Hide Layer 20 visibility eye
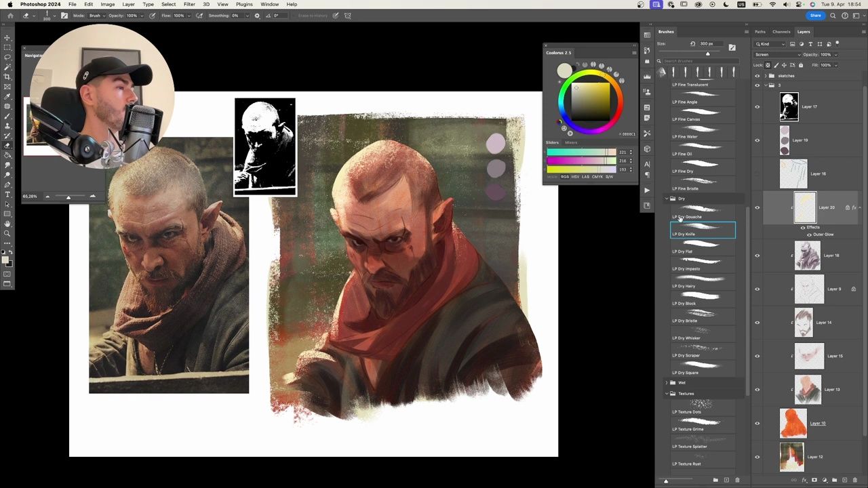Image resolution: width=868 pixels, height=488 pixels. 757,207
